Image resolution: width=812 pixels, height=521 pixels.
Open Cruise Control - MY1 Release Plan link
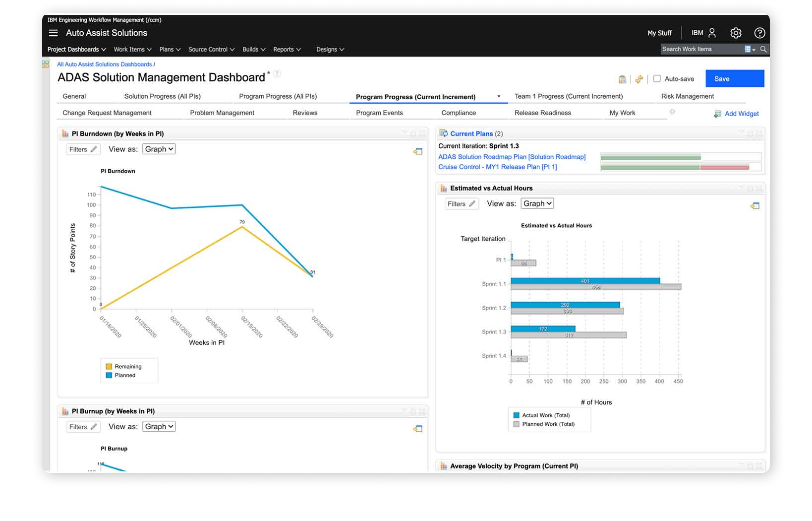click(498, 167)
